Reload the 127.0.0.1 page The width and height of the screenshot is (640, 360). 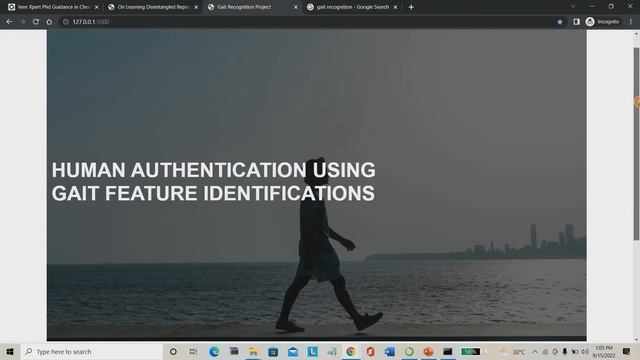36,22
